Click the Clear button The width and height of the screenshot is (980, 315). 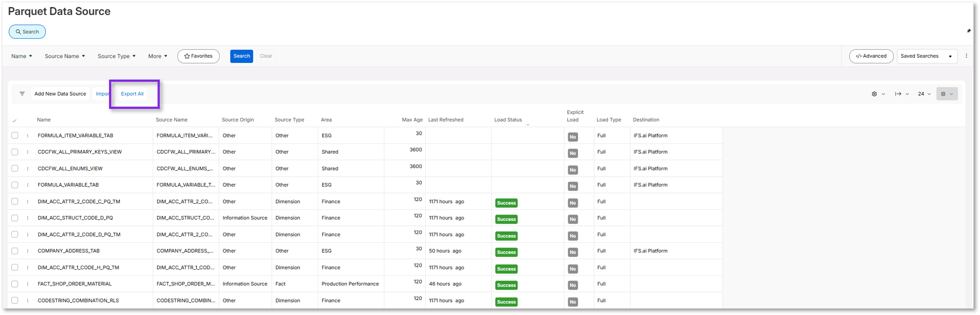pos(266,56)
